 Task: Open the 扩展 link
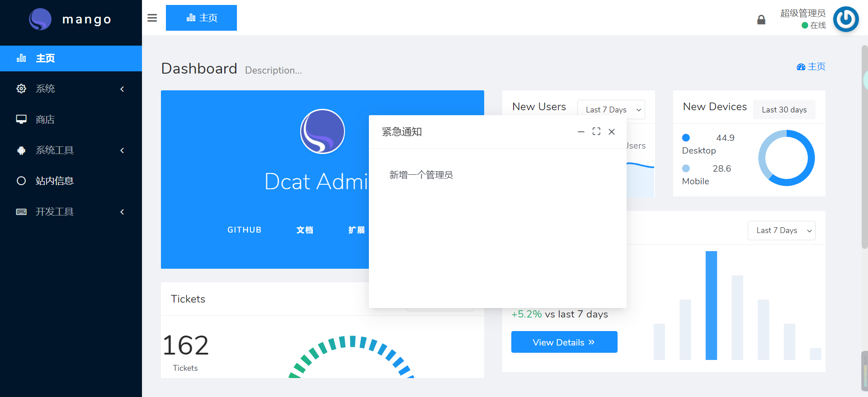(357, 230)
